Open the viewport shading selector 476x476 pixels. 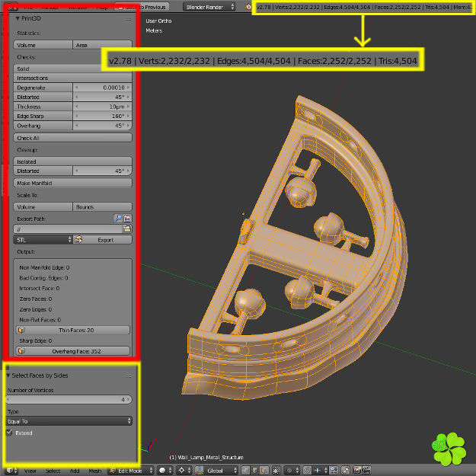coord(165,470)
